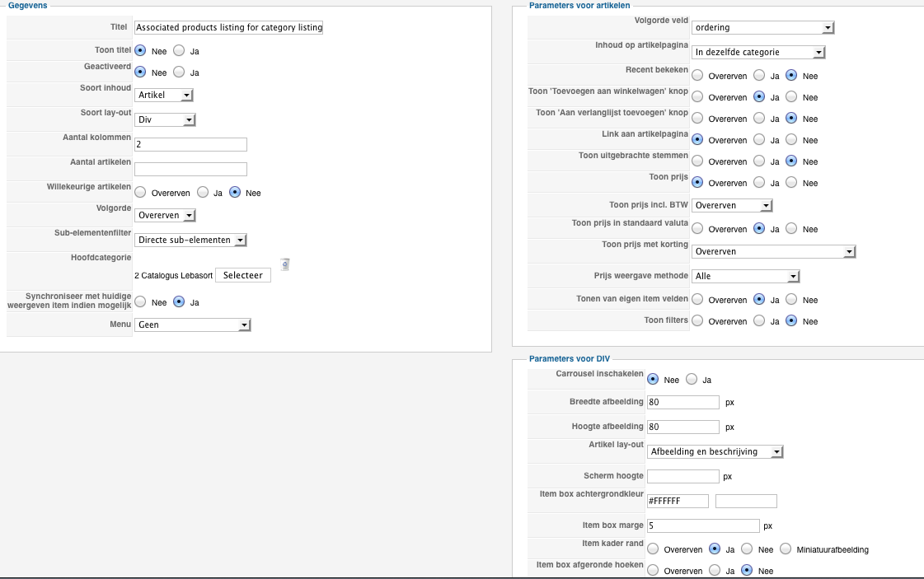Set Geactiveerd to Ja
Viewport: 924px width, 579px height.
tap(179, 72)
